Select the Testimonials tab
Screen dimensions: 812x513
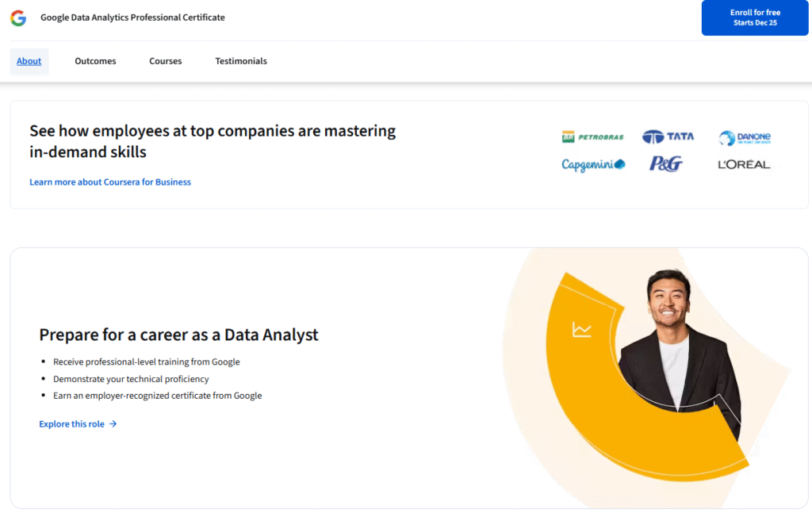coord(240,60)
